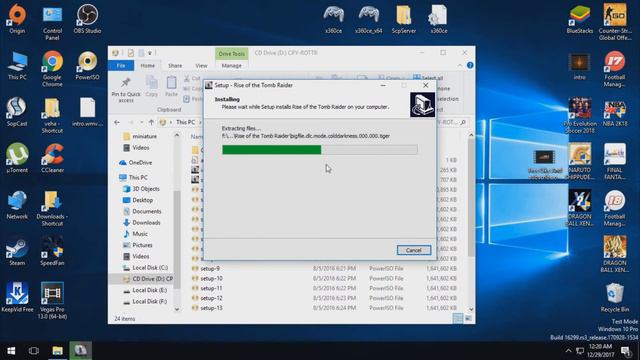Launch KeepVid Free desktop shortcut

[17, 297]
